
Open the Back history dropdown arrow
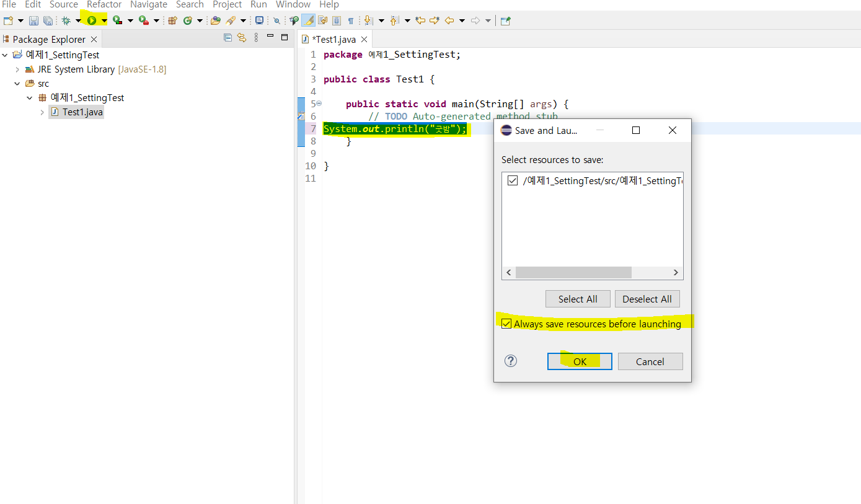(x=462, y=20)
